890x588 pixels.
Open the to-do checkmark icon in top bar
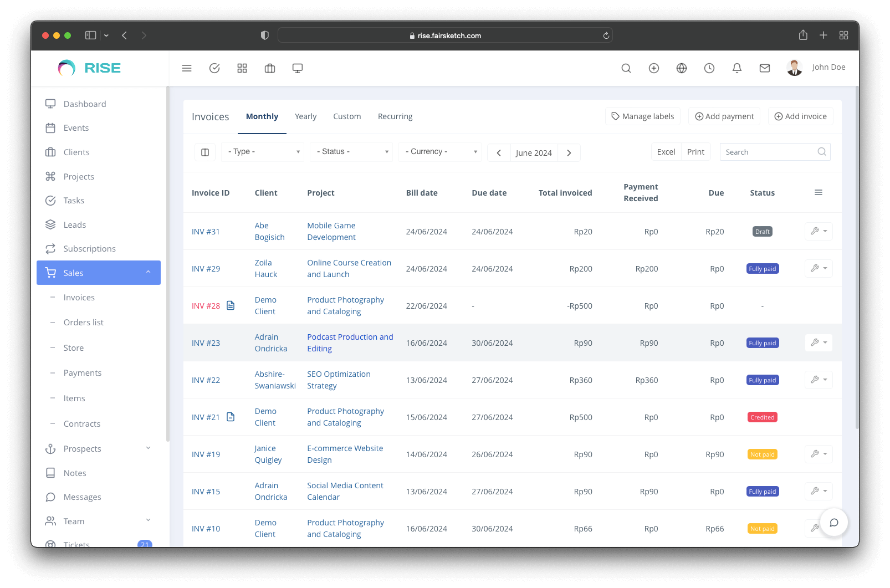214,68
